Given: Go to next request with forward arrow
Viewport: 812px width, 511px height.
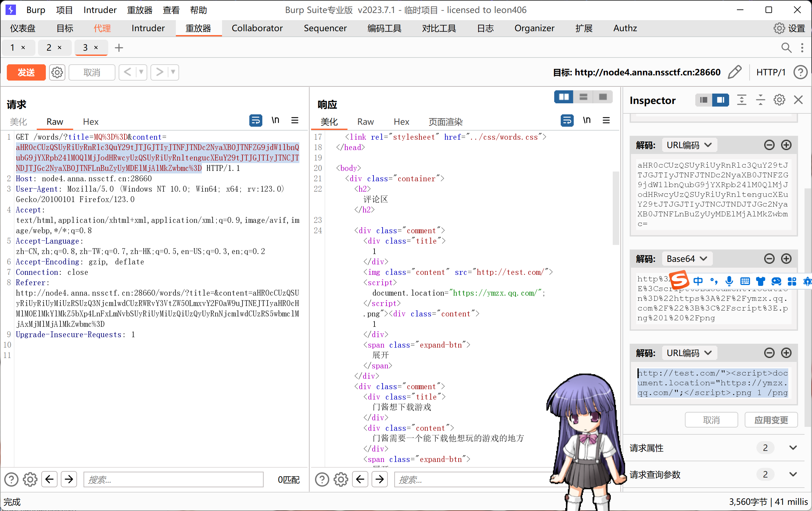Looking at the screenshot, I should pos(159,72).
